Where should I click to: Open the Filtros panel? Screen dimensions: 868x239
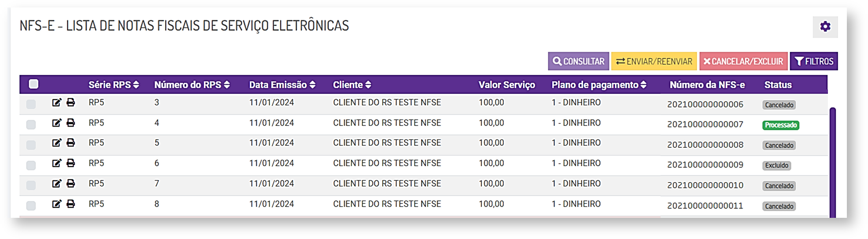813,61
